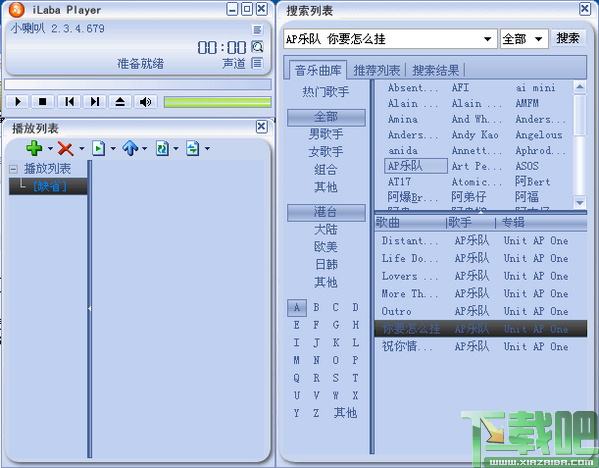Viewport: 599px width, 468px height.
Task: Adjust the green volume slider
Action: pyautogui.click(x=217, y=102)
